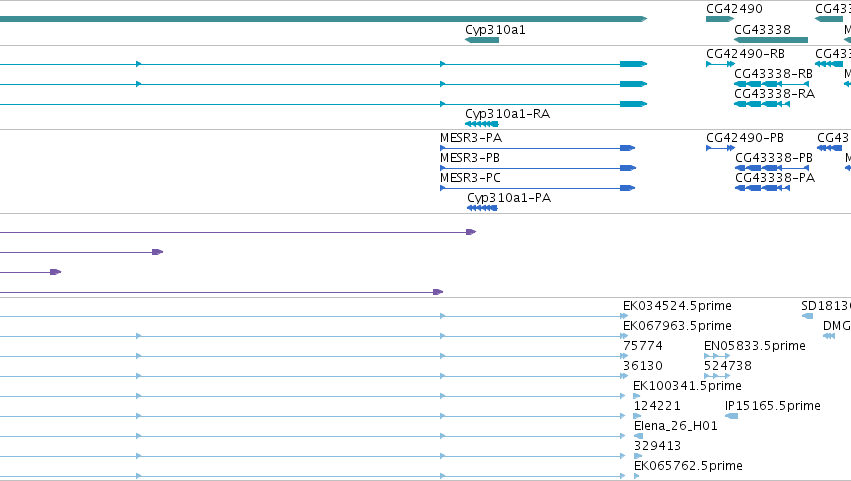Select EST EK100341.5prime
Image resolution: width=851 pixels, height=481 pixels.
pyautogui.click(x=637, y=396)
